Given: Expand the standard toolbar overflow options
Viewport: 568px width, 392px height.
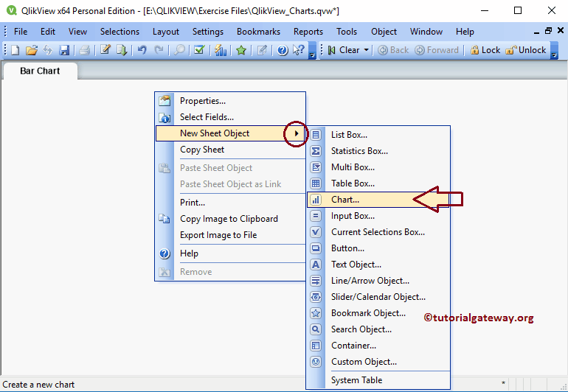Looking at the screenshot, I should click(x=312, y=50).
